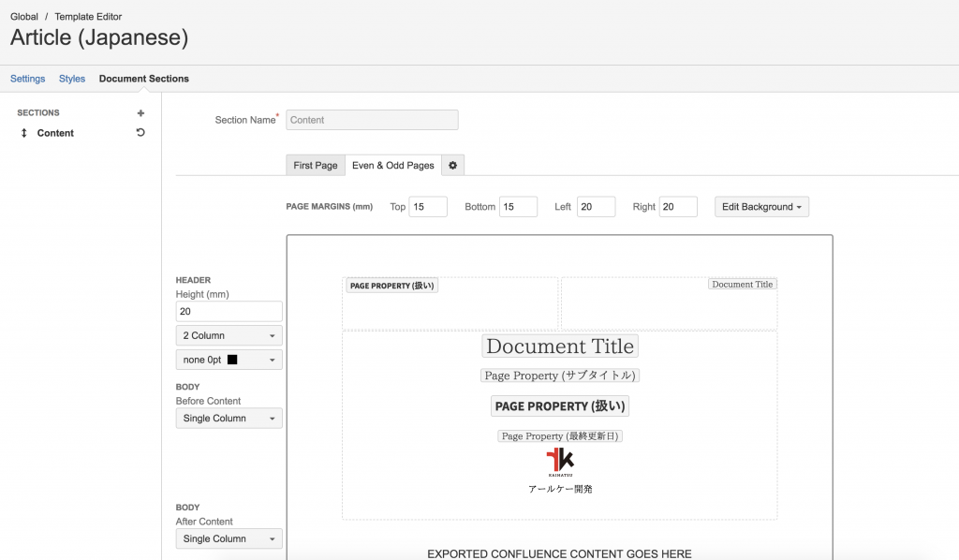
Task: Open the header border none 0pt dropdown
Action: click(229, 360)
